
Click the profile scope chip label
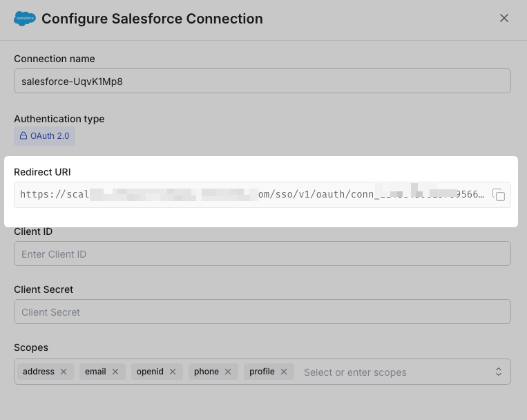[x=262, y=372]
